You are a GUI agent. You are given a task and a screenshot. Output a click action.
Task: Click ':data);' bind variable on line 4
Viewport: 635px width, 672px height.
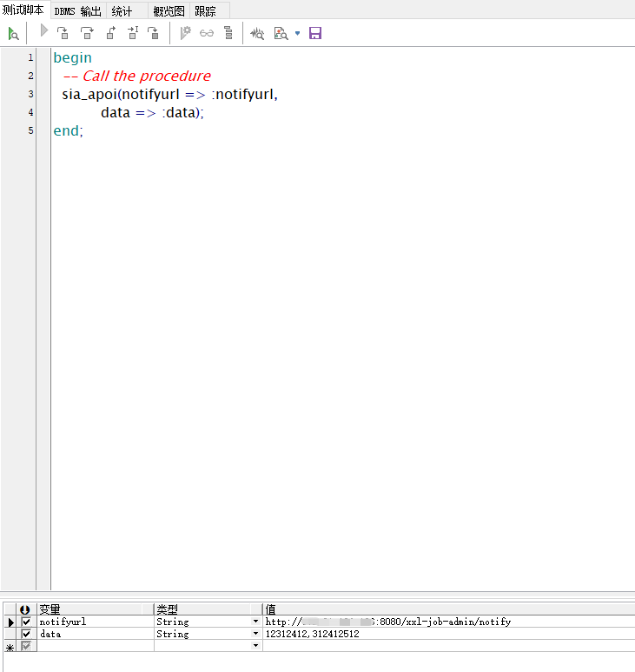coord(182,113)
